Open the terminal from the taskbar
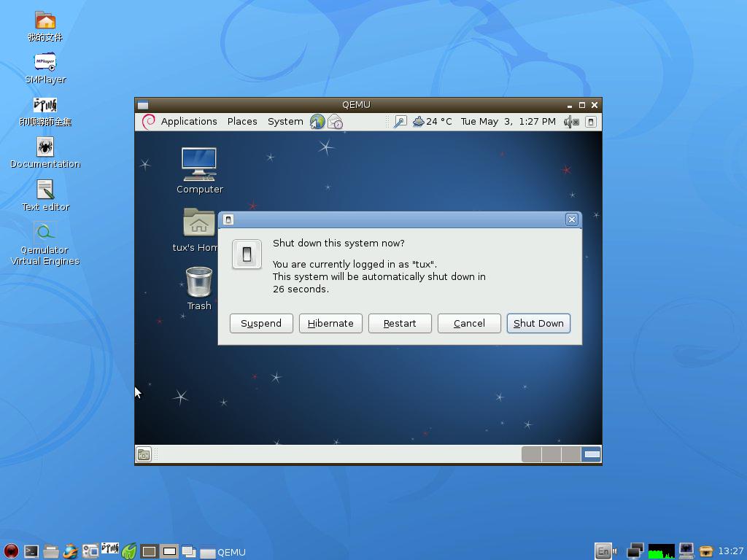This screenshot has width=747, height=560. point(31,552)
